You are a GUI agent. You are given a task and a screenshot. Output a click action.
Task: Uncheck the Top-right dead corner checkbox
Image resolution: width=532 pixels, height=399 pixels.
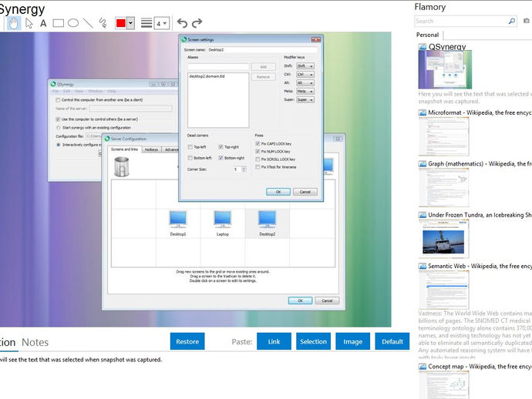click(221, 147)
